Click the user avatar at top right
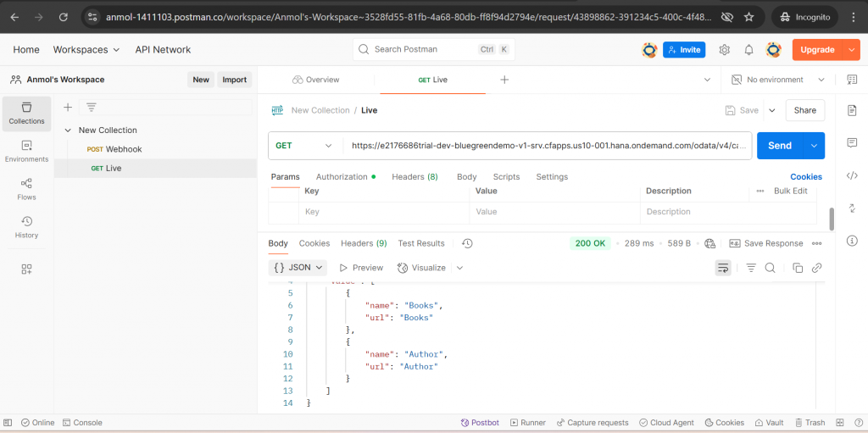Image resolution: width=868 pixels, height=433 pixels. [773, 50]
